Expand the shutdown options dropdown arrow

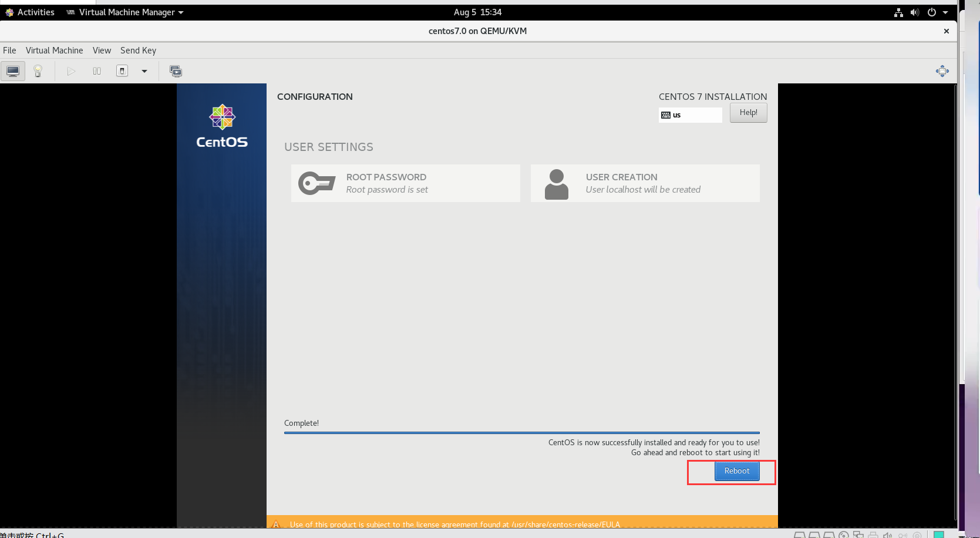(144, 71)
